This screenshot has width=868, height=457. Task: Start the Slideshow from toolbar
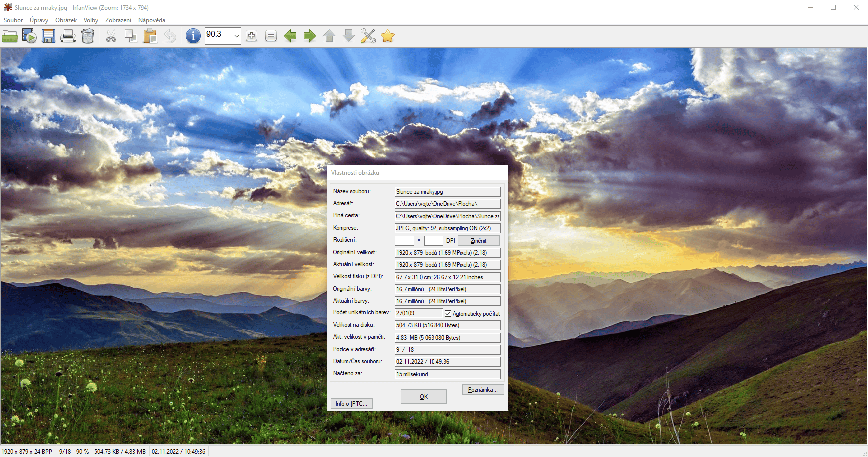click(x=29, y=36)
